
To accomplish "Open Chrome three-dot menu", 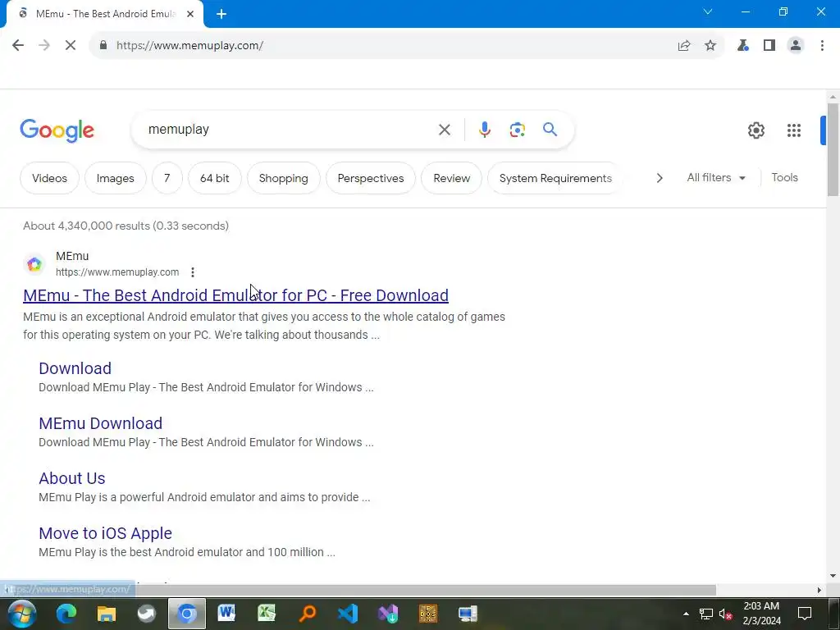I will click(822, 46).
